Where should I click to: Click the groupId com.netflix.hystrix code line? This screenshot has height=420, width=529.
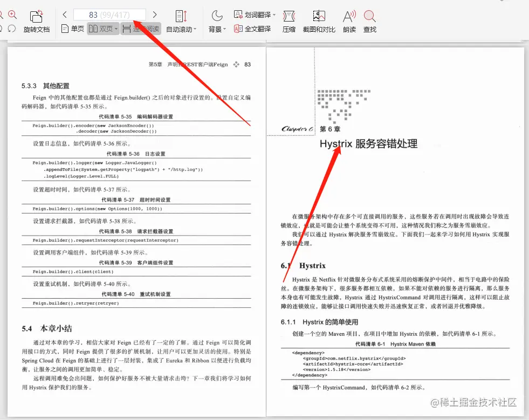click(x=354, y=359)
